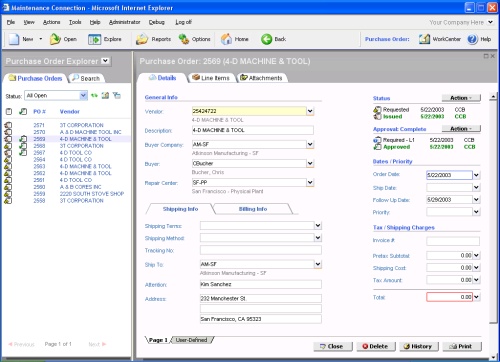The height and width of the screenshot is (362, 500).
Task: Click the status icon for PO 2558
Action: tap(8, 201)
